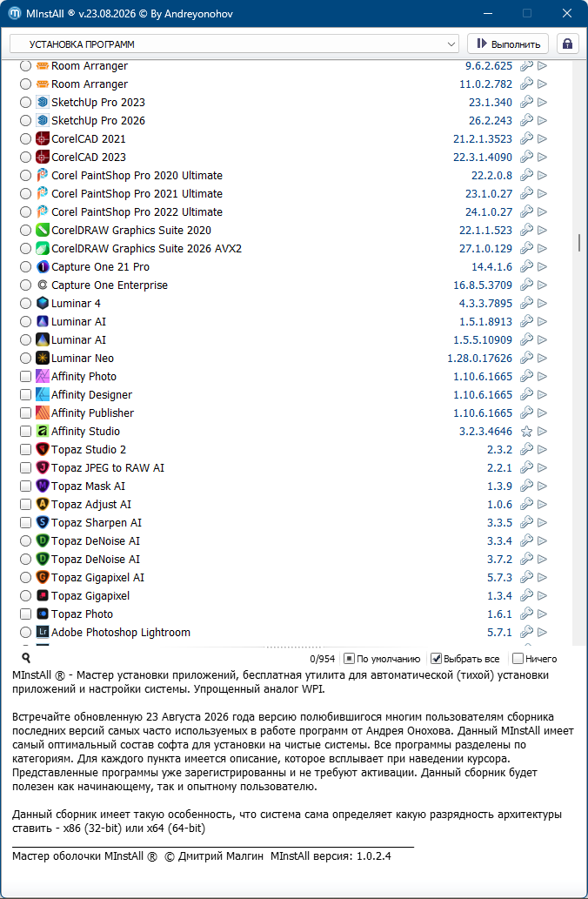The image size is (588, 899).
Task: Check the Topaz Sharpen AI checkbox
Action: tap(25, 523)
